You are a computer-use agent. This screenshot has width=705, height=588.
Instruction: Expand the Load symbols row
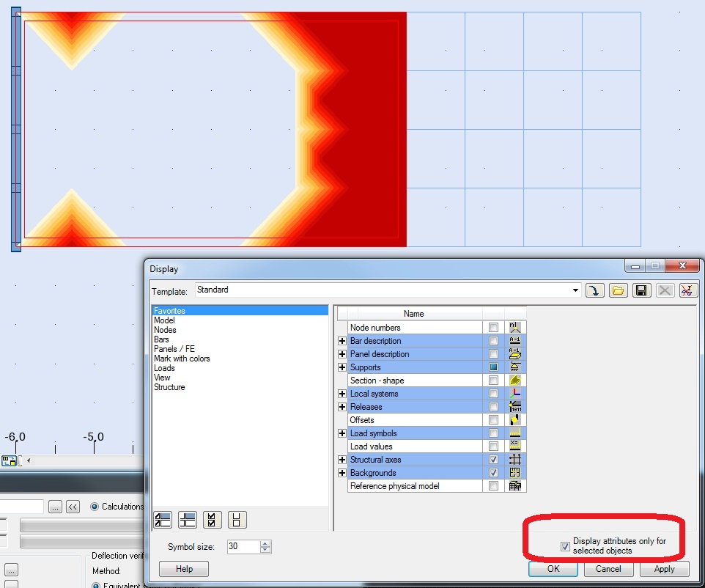pos(342,433)
